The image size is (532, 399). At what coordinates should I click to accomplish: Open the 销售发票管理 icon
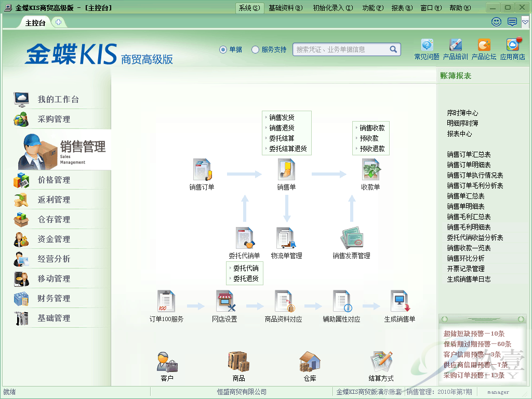(x=352, y=238)
